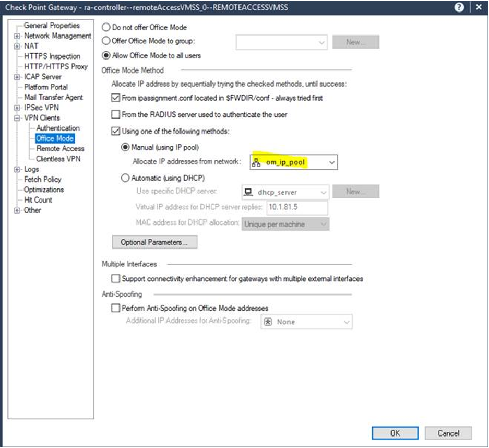Enable support for multiple external interfaces
489x448 pixels.
(x=116, y=278)
